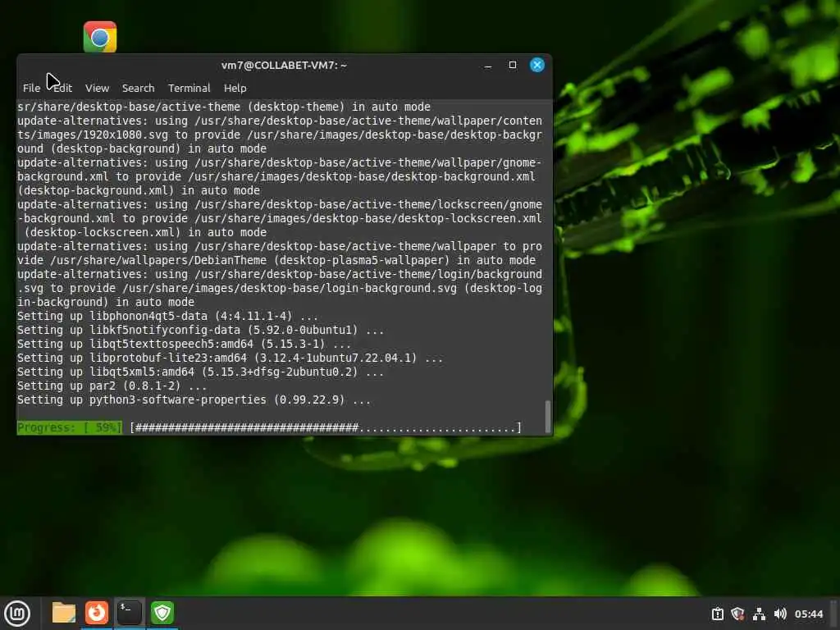Launch the Files manager from the panel

coord(64,613)
